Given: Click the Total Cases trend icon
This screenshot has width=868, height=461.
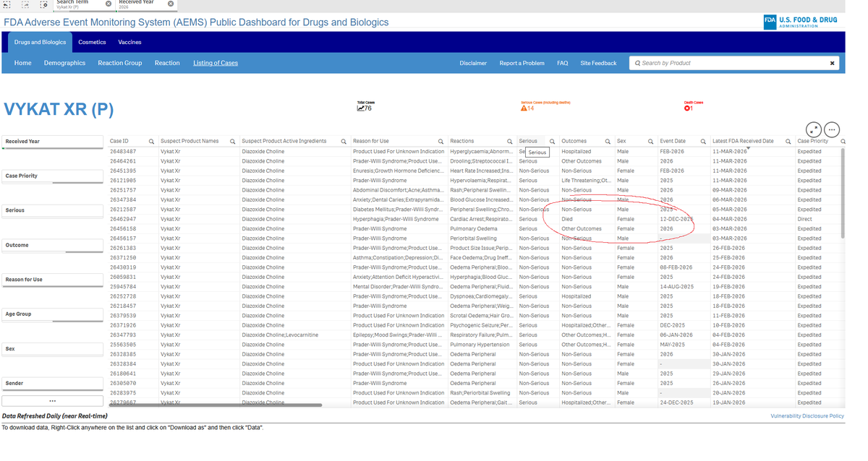Looking at the screenshot, I should click(x=361, y=108).
